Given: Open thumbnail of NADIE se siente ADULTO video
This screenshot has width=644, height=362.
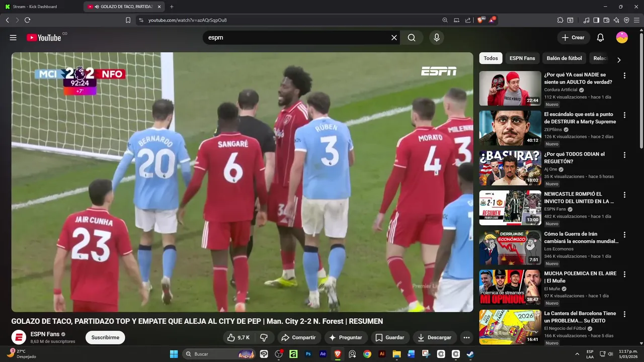Looking at the screenshot, I should pos(510,88).
